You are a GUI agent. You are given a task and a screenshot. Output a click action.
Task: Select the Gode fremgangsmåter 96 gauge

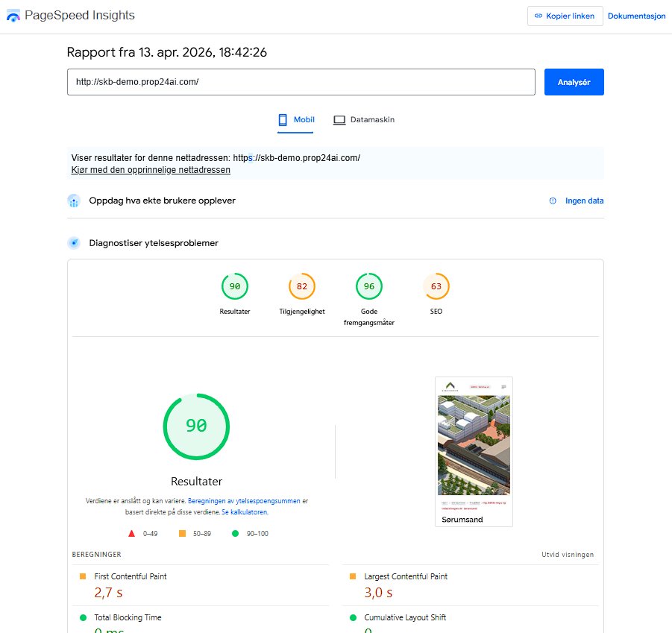click(x=368, y=286)
